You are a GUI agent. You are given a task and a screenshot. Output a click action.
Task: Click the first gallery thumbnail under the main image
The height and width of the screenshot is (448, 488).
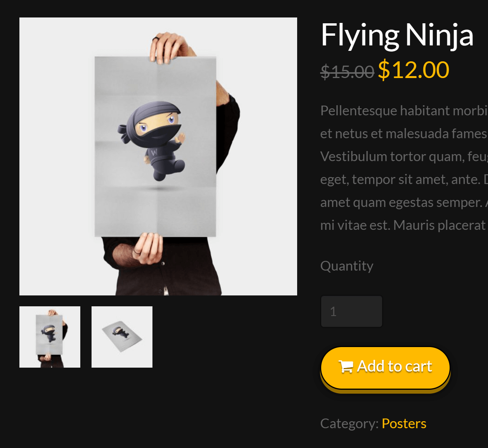50,337
